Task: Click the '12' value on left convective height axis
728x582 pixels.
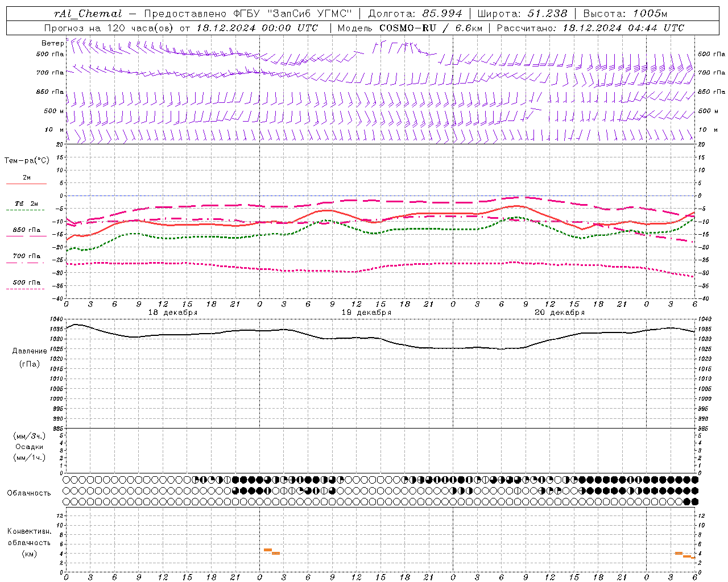Action: point(60,516)
